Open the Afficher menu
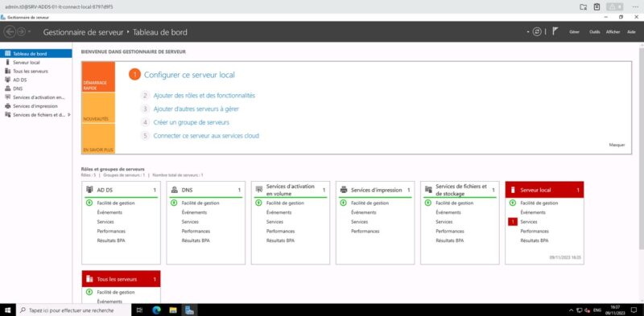Screen dimensions: 644x316 coord(613,32)
